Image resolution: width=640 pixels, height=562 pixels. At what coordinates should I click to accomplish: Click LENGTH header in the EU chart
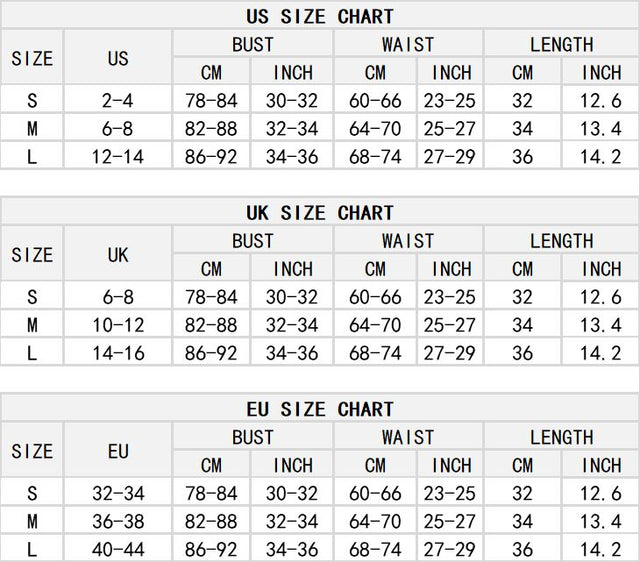(562, 437)
